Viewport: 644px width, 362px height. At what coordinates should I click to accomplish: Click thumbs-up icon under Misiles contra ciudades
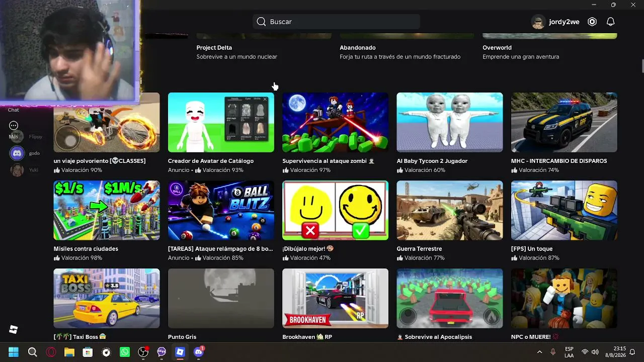(57, 258)
